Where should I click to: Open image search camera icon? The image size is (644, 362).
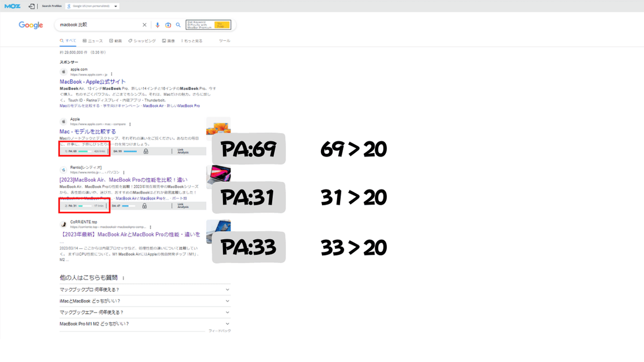(x=168, y=25)
